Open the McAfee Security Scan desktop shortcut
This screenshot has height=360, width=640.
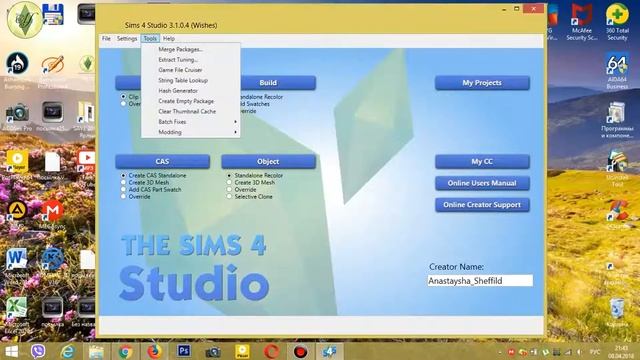coord(582,22)
